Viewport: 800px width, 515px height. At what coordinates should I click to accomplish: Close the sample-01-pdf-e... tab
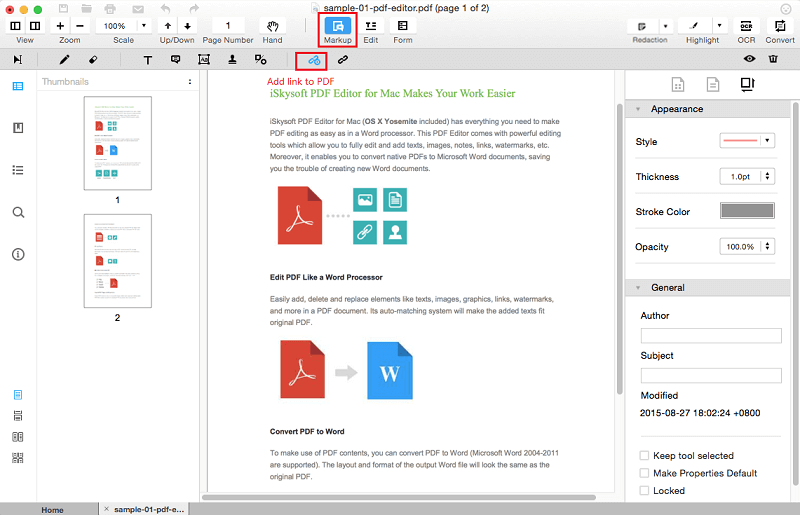pyautogui.click(x=106, y=509)
